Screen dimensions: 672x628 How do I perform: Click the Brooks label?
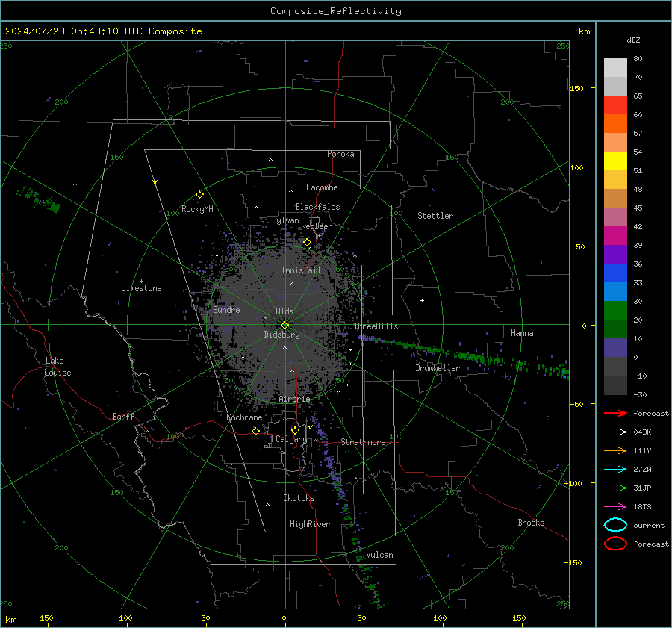tap(531, 523)
